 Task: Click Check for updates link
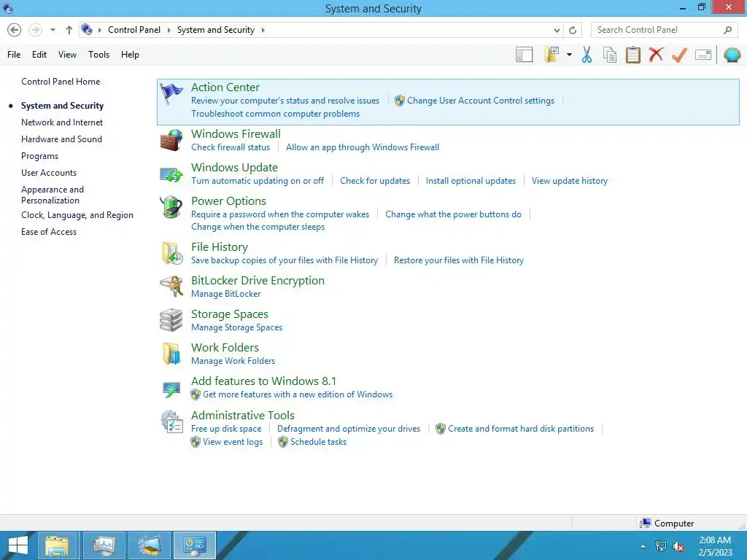[375, 181]
